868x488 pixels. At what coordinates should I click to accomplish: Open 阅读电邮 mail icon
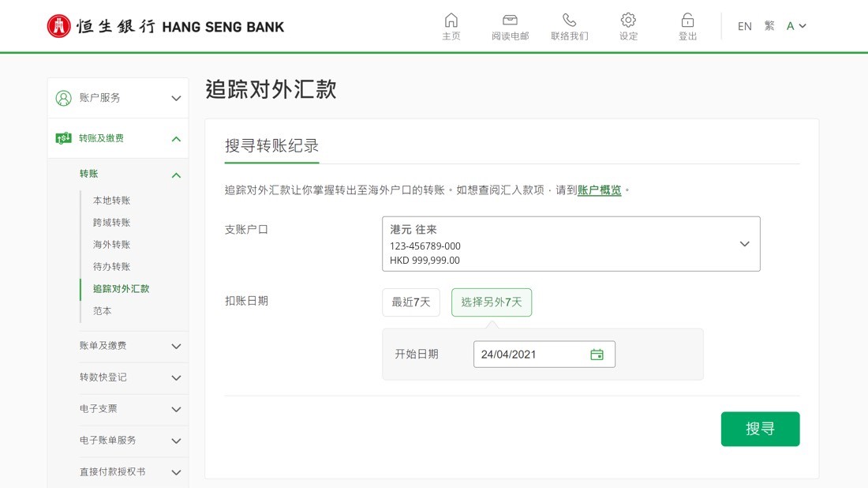point(510,21)
